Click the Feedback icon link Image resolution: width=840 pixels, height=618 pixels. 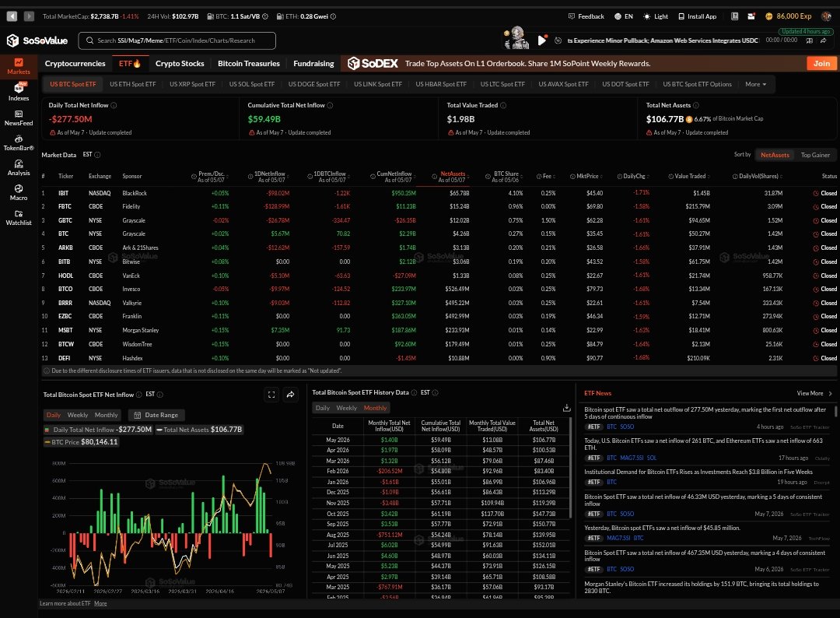(x=586, y=16)
